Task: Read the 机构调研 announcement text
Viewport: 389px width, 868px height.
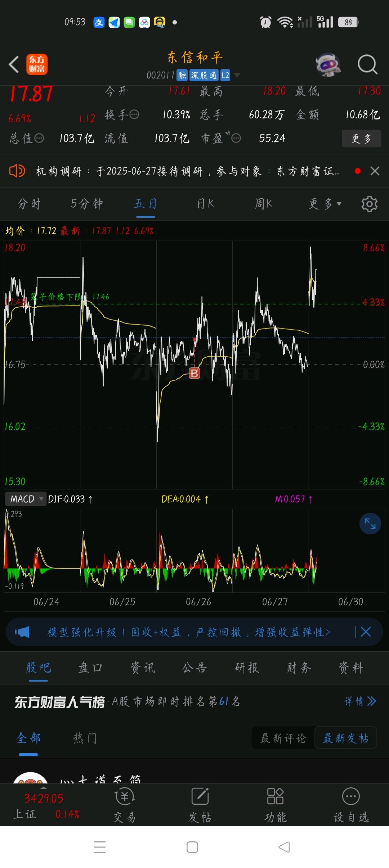Action: pos(188,171)
